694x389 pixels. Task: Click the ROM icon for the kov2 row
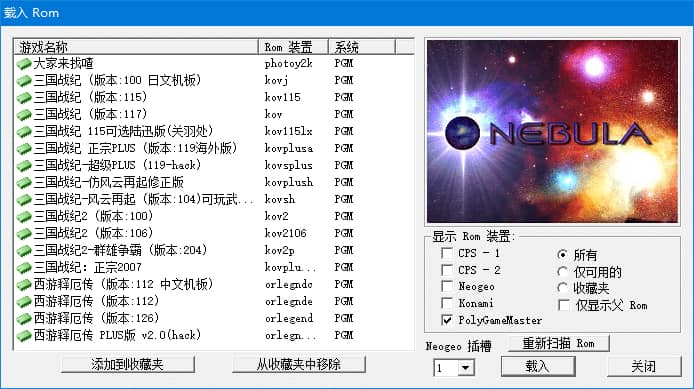[x=24, y=217]
